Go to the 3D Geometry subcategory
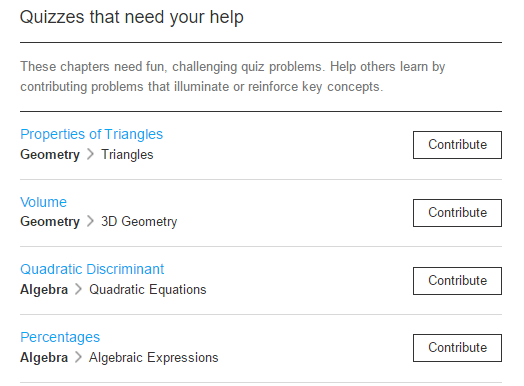 click(139, 222)
